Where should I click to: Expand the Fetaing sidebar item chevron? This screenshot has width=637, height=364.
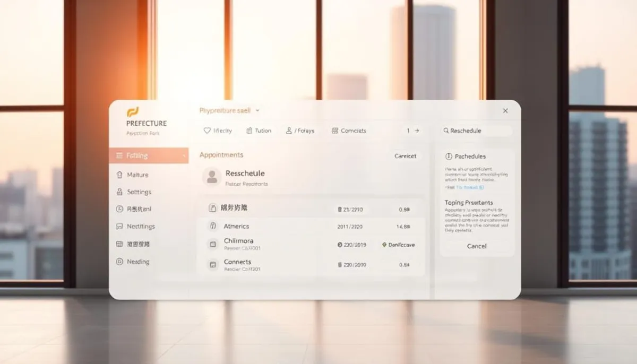pyautogui.click(x=184, y=156)
